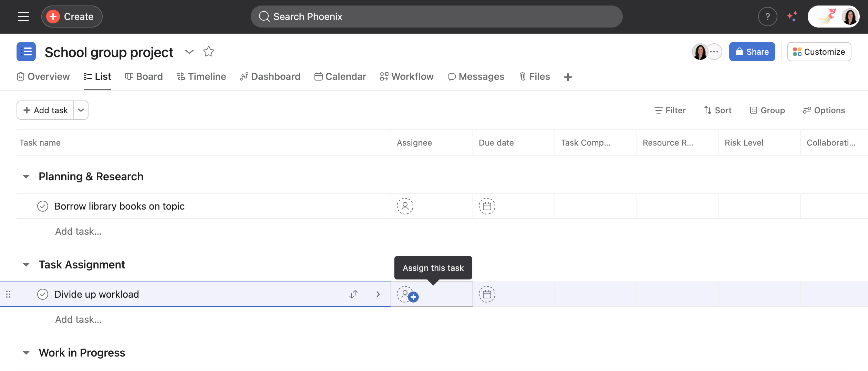
Task: Mark Divide up workload as complete
Action: coord(43,294)
